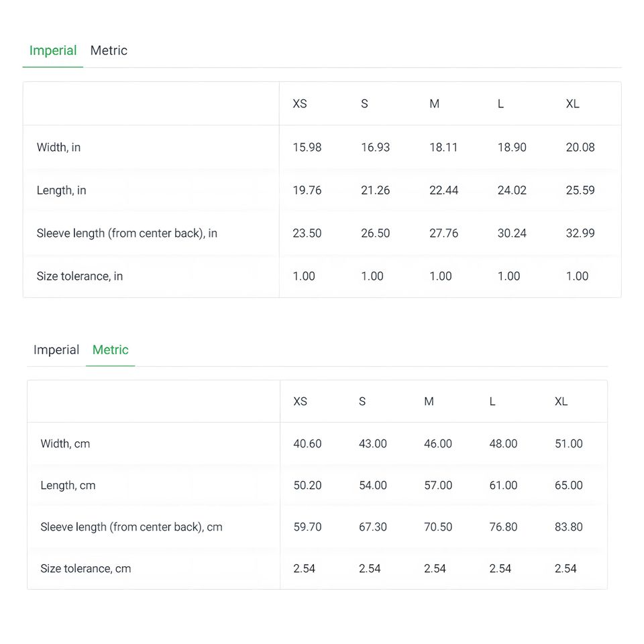The height and width of the screenshot is (644, 644).
Task: Click "Sleeve length (from center back), in" label
Action: pyautogui.click(x=127, y=233)
